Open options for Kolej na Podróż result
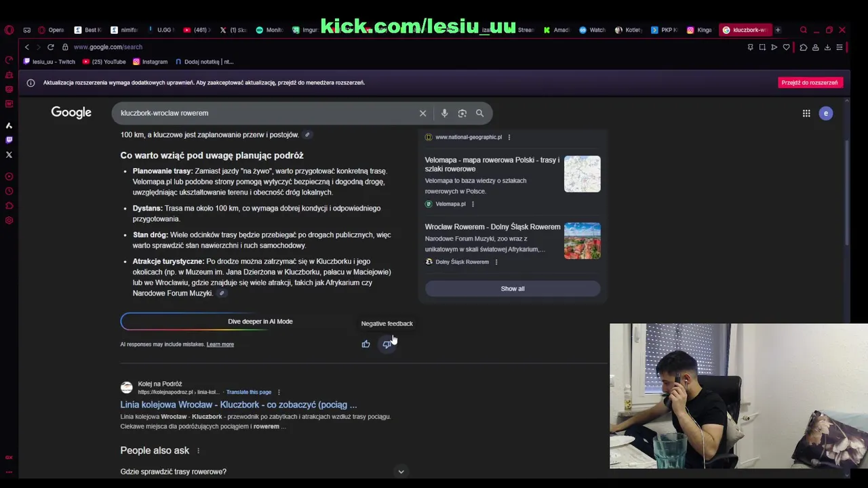This screenshot has height=488, width=868. point(279,392)
